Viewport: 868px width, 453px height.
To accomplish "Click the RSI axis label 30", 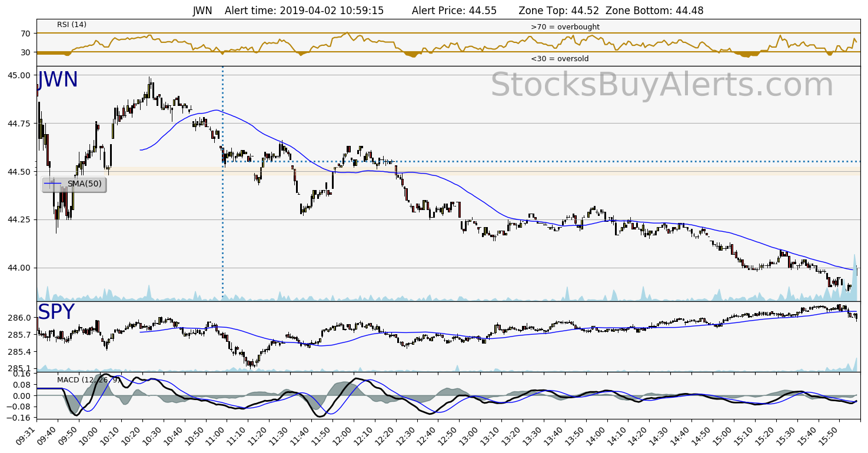I will [x=25, y=52].
